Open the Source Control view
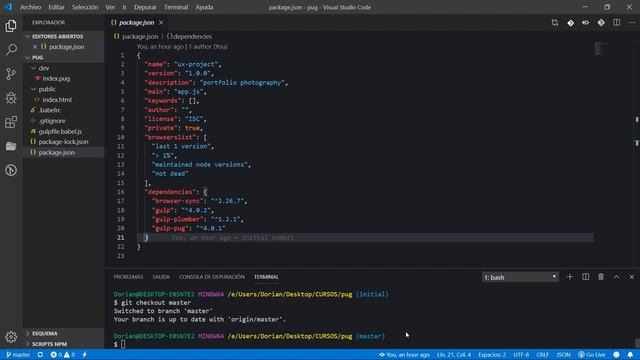Viewport: 640px width, 360px height. pyautogui.click(x=11, y=74)
